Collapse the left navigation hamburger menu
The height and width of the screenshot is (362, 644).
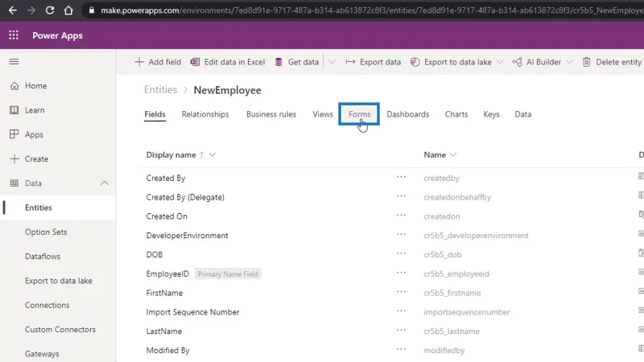point(14,62)
